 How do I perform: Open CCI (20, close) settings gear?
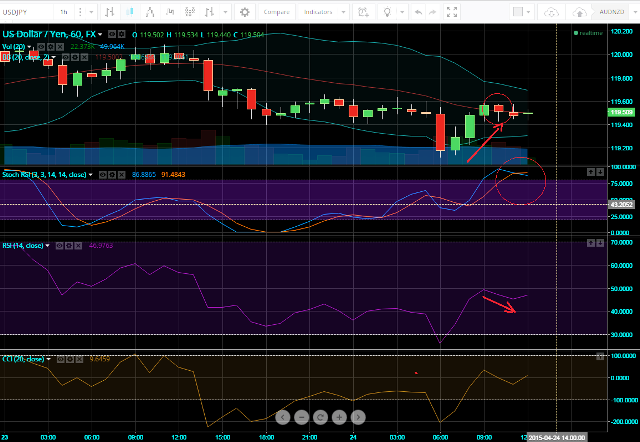pyautogui.click(x=70, y=359)
